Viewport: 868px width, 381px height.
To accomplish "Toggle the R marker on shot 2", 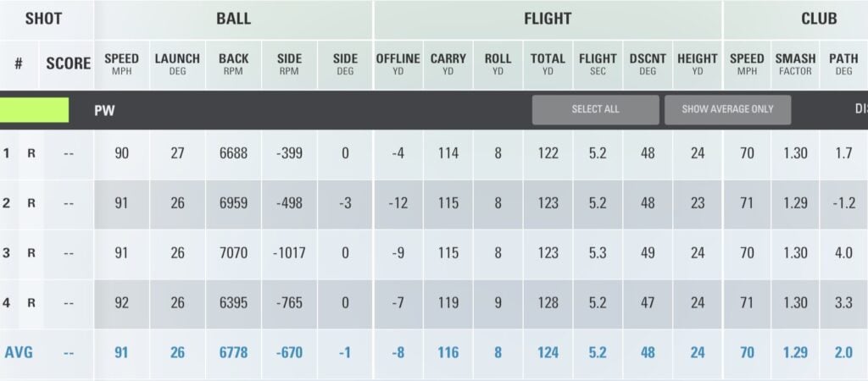I will click(x=31, y=204).
